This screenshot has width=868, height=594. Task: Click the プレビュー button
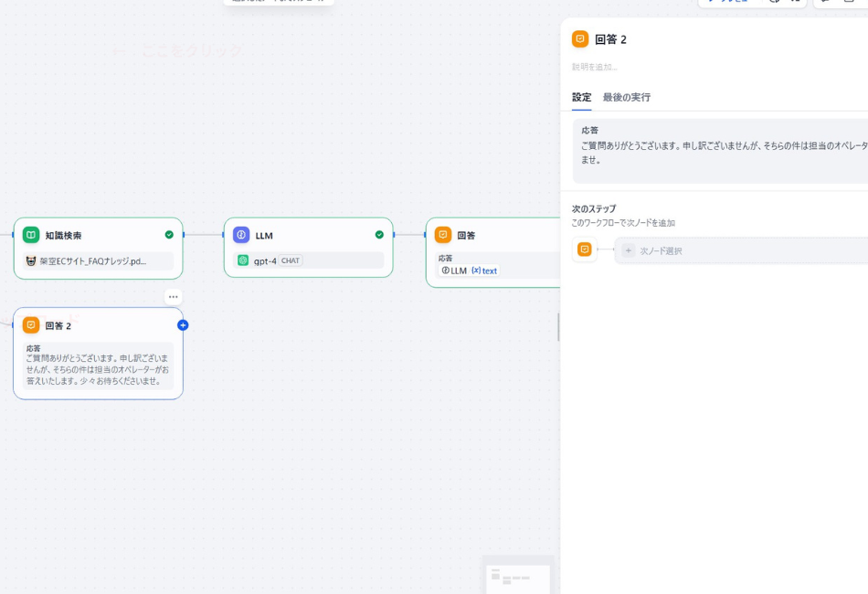click(x=729, y=3)
